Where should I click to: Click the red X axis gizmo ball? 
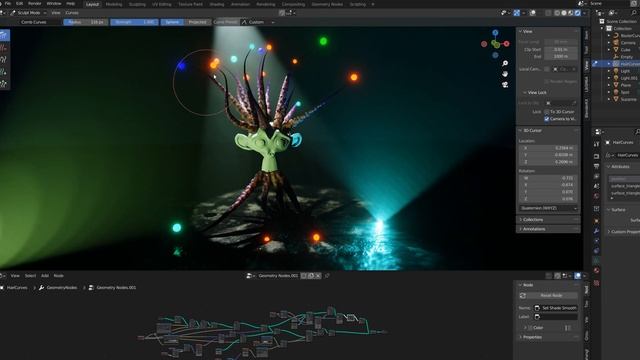click(x=507, y=43)
